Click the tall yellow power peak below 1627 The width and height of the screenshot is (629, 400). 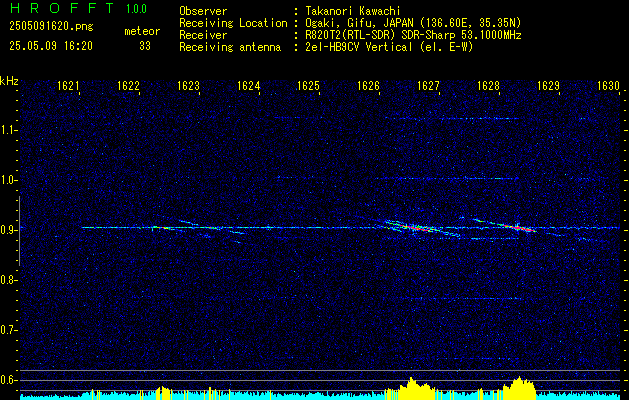(417, 388)
